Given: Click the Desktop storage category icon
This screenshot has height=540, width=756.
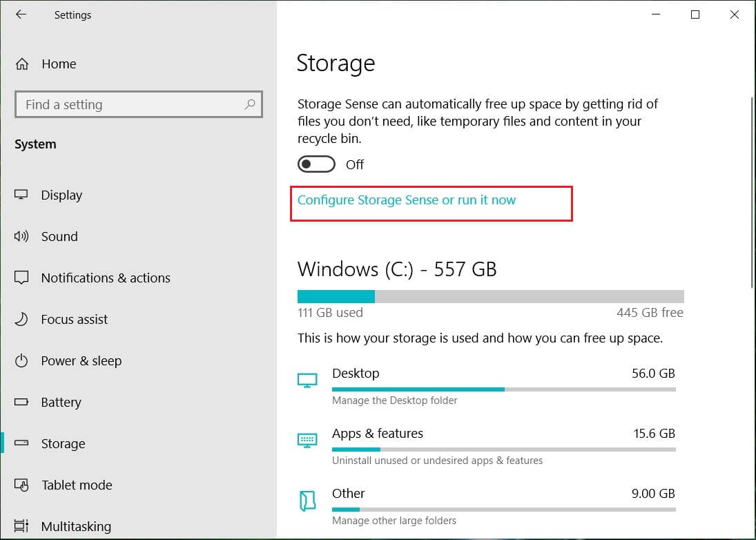Looking at the screenshot, I should coord(307,380).
